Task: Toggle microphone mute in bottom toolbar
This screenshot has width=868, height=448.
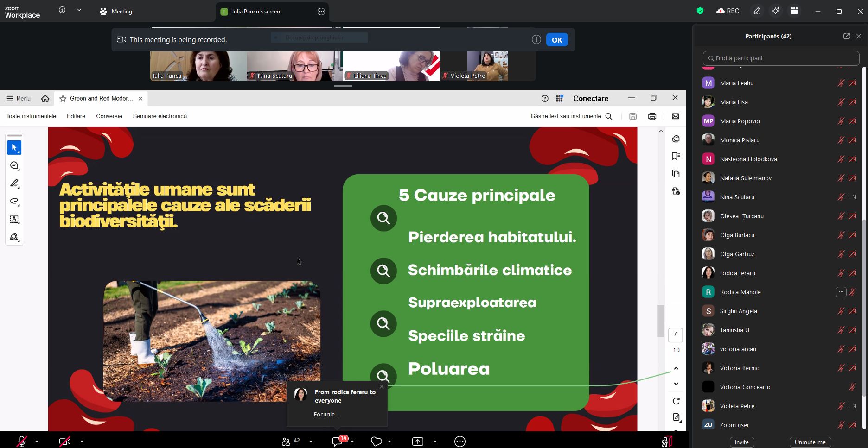Action: (x=21, y=442)
